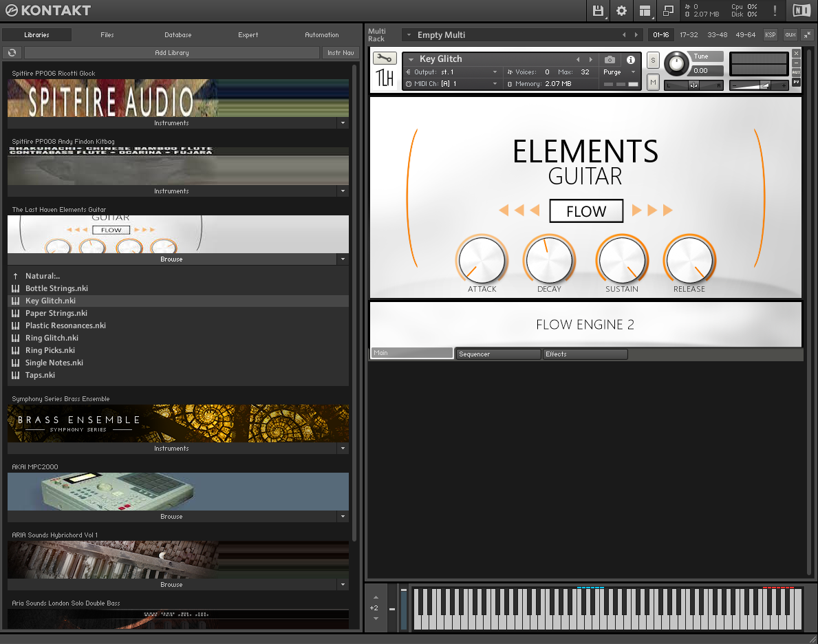Switch to the Database tab
The width and height of the screenshot is (818, 644).
click(178, 35)
